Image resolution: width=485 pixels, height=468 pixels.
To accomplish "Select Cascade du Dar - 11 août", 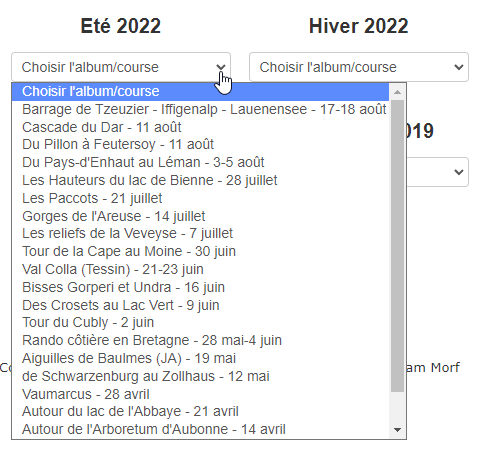I will (x=200, y=127).
